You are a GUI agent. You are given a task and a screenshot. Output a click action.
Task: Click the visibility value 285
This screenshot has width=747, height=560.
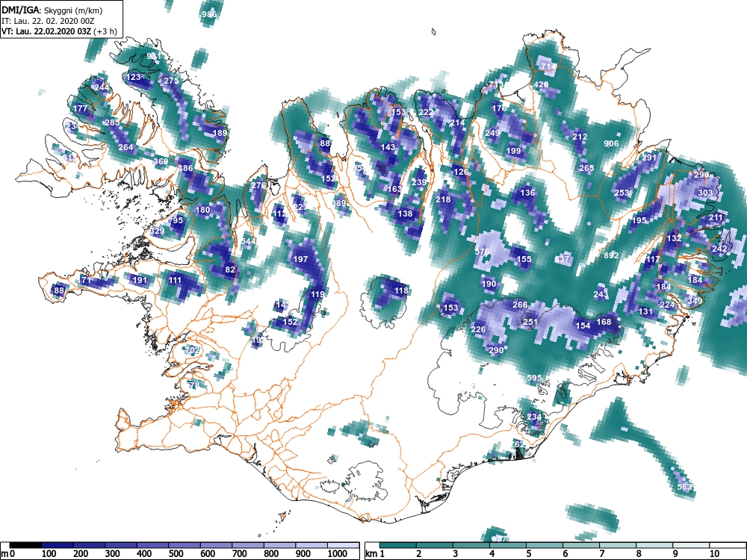pos(112,123)
